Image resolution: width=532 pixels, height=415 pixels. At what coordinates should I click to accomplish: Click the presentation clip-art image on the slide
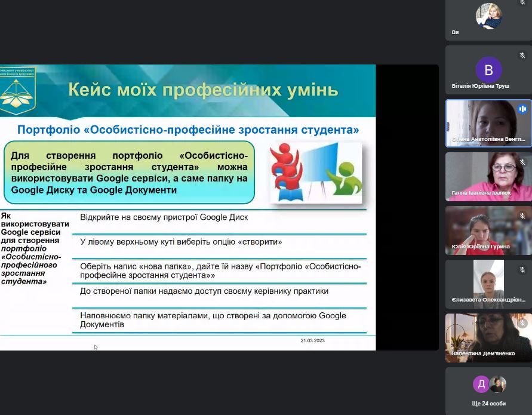316,171
